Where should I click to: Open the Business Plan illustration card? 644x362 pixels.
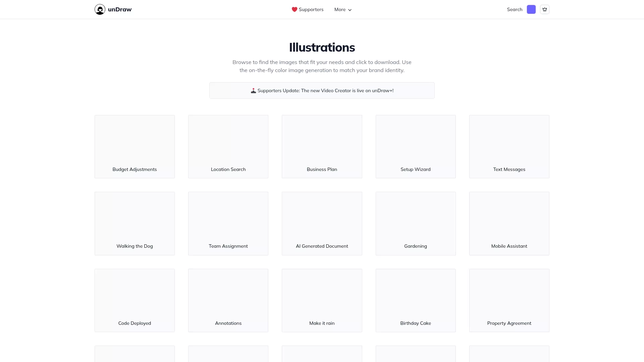322,146
